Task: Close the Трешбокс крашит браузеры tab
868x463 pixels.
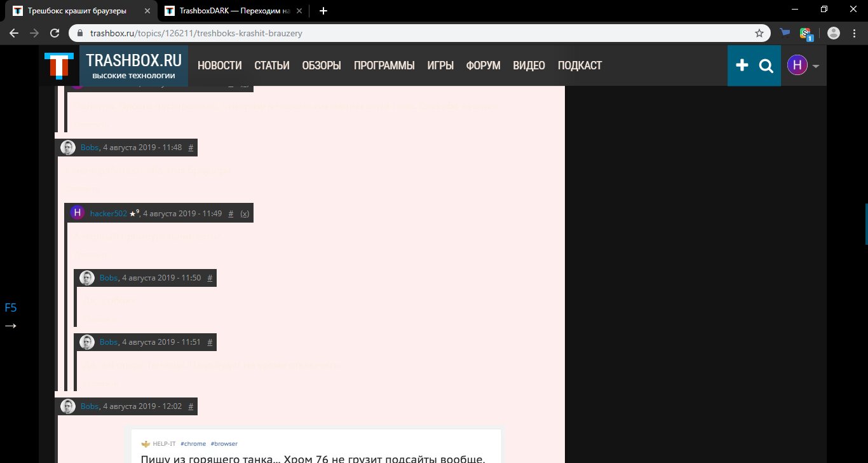Action: coord(147,11)
